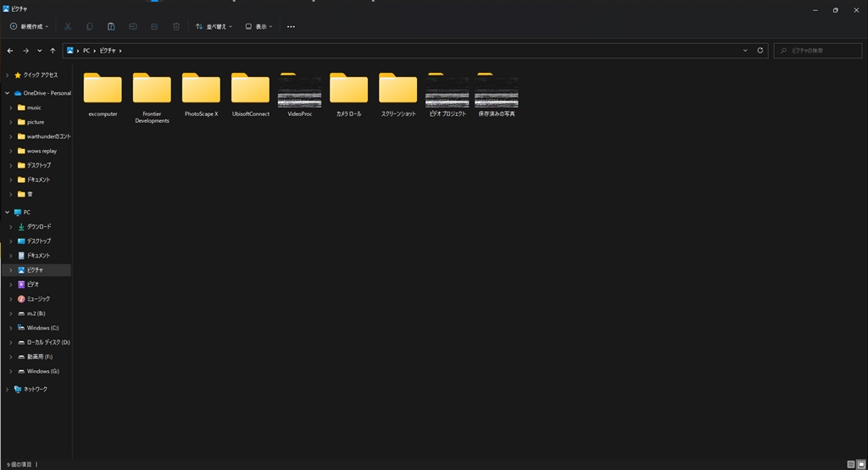Click ピクチャ in the address bar path
This screenshot has width=868, height=470.
tap(108, 50)
